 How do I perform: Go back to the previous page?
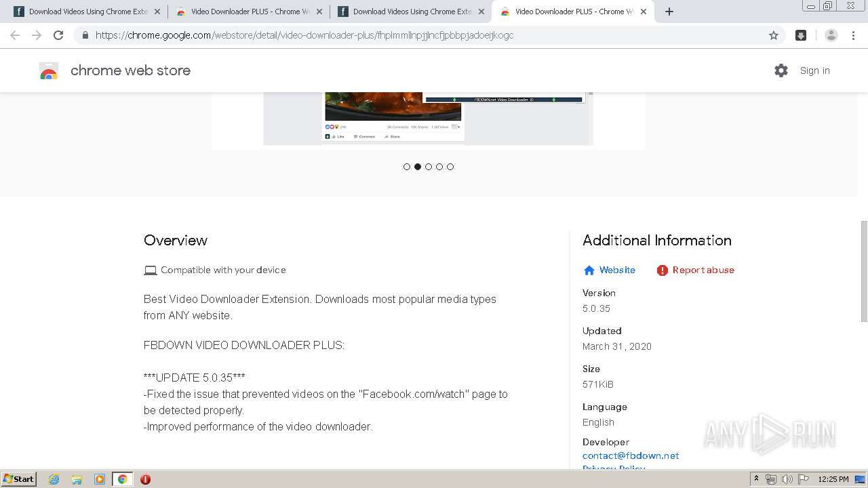[x=15, y=35]
